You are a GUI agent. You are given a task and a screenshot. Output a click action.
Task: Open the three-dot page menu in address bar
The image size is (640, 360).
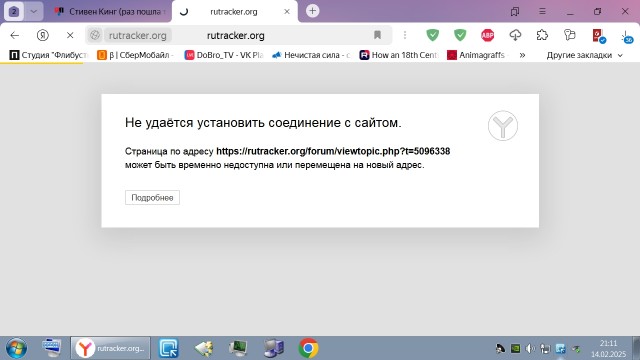click(x=405, y=35)
